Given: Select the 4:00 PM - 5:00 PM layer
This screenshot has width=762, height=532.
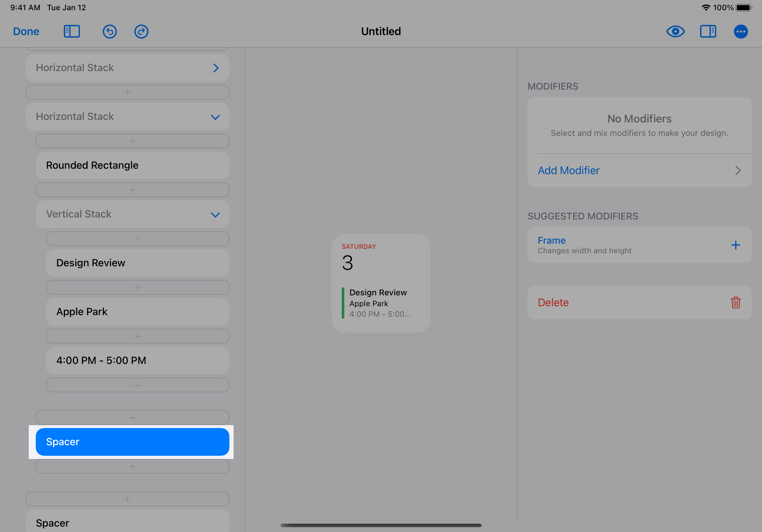Looking at the screenshot, I should [138, 360].
